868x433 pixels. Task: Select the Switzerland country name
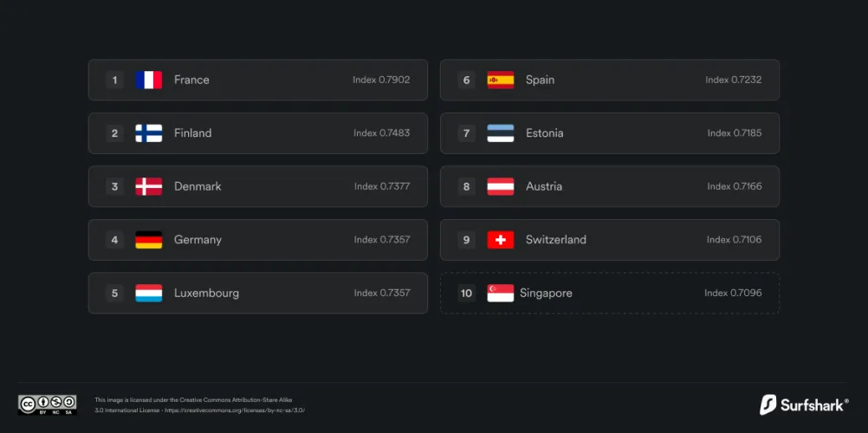555,240
